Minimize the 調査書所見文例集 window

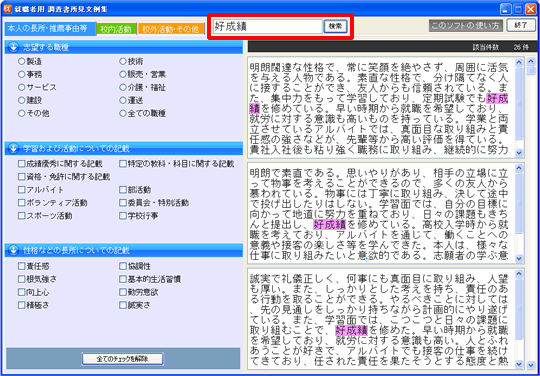[506, 9]
